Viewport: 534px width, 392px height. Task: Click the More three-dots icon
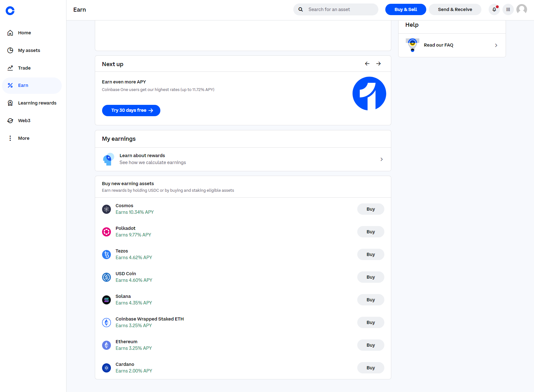click(x=10, y=138)
